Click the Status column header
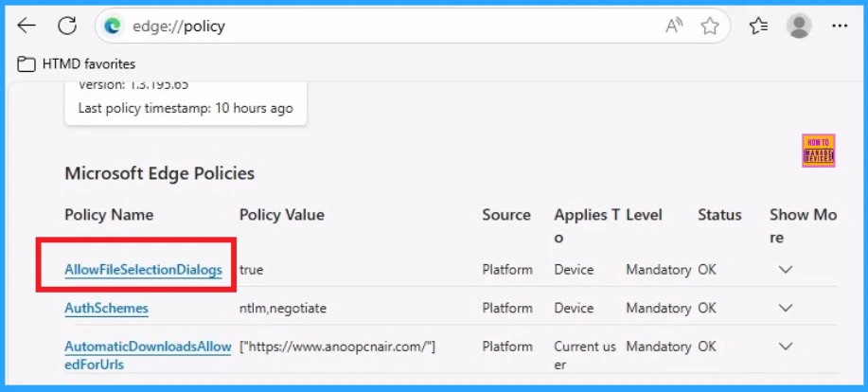This screenshot has width=868, height=392. tap(719, 215)
